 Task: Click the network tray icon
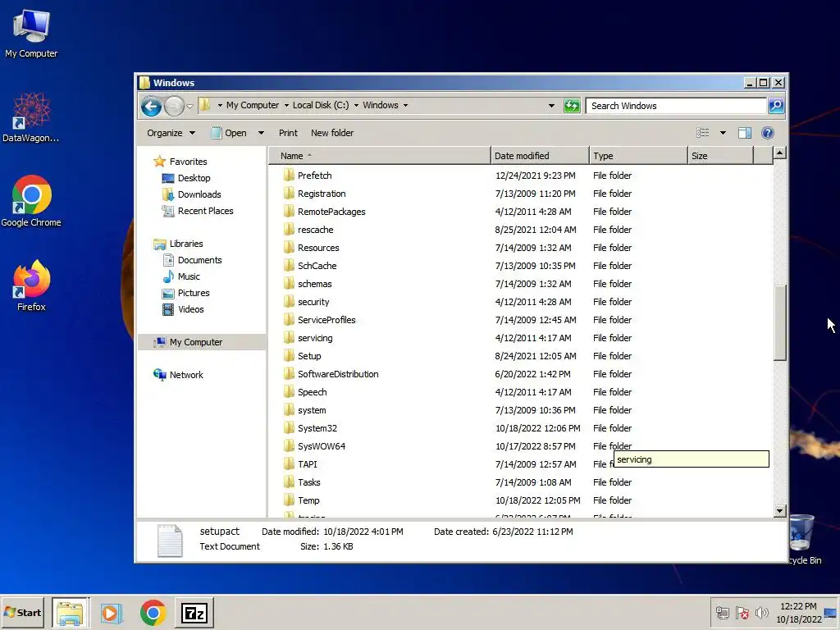coord(722,613)
